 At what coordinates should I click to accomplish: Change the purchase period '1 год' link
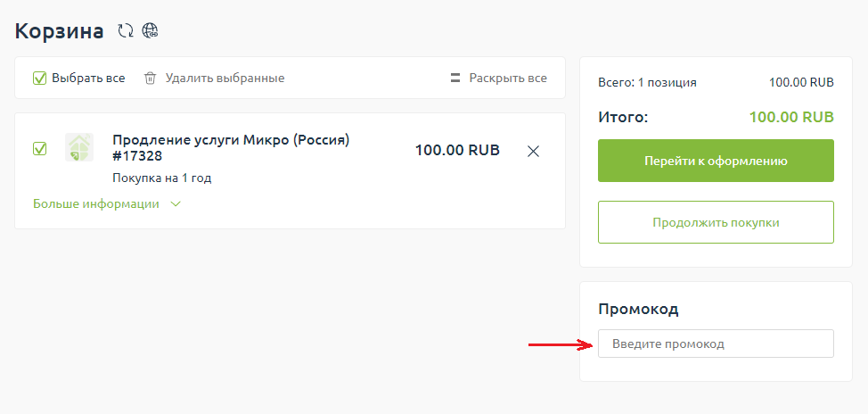coord(197,178)
